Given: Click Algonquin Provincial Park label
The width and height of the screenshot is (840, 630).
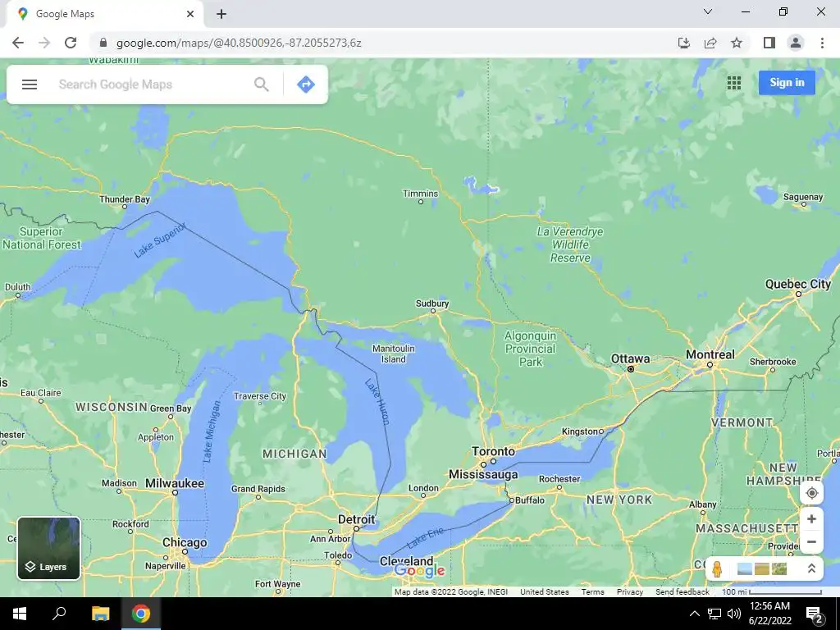Looking at the screenshot, I should pyautogui.click(x=531, y=349).
